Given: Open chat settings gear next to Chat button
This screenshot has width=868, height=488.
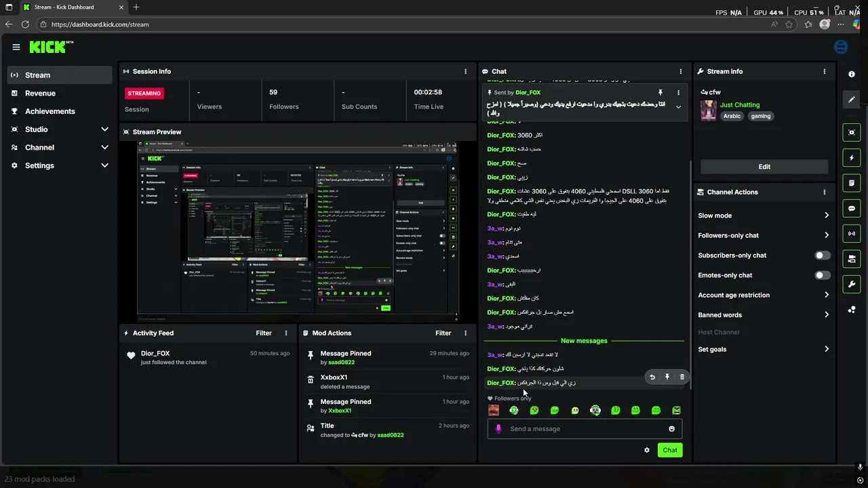Looking at the screenshot, I should (647, 450).
